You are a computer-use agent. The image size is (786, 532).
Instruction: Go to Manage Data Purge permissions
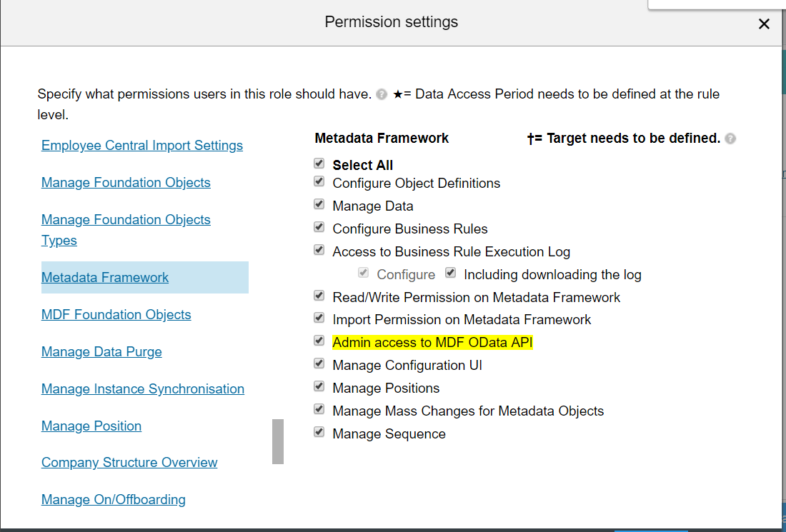coord(101,351)
